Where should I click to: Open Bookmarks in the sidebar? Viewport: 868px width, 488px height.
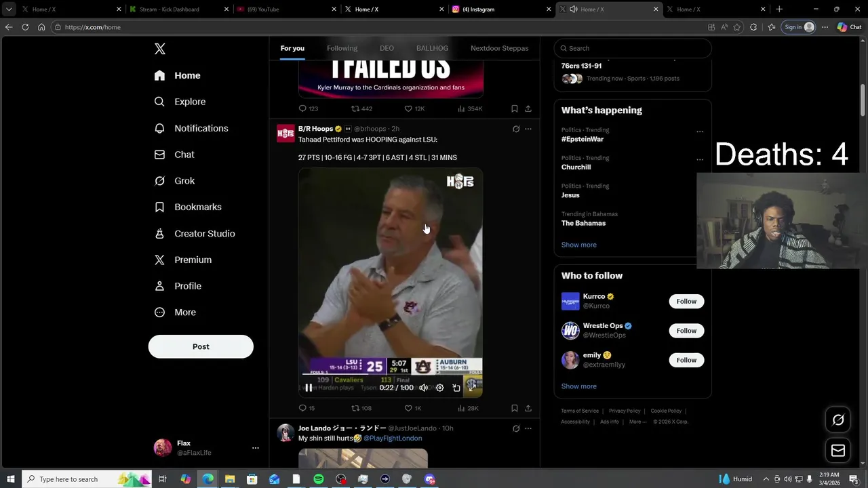[188, 207]
